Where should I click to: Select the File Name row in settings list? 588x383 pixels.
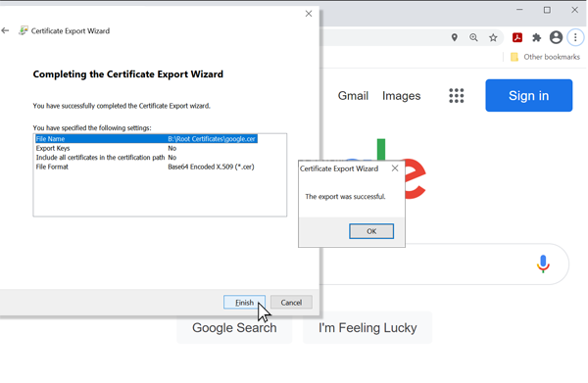point(146,139)
